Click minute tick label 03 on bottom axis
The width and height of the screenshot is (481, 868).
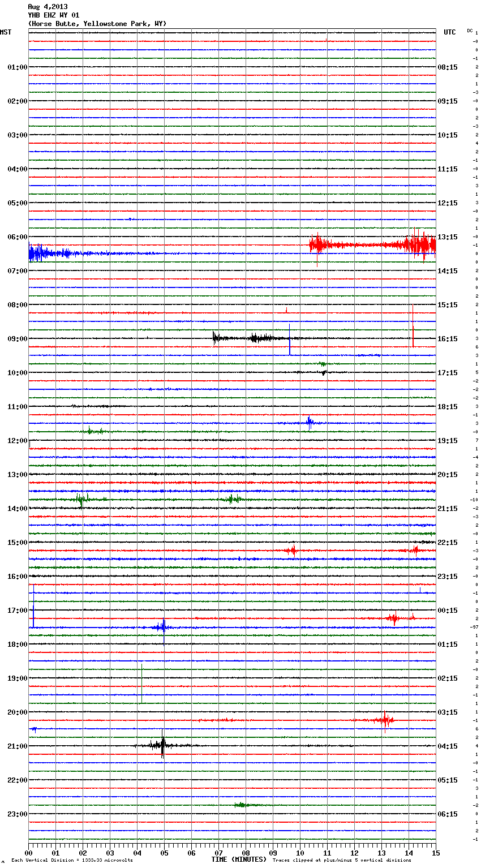[x=110, y=853]
